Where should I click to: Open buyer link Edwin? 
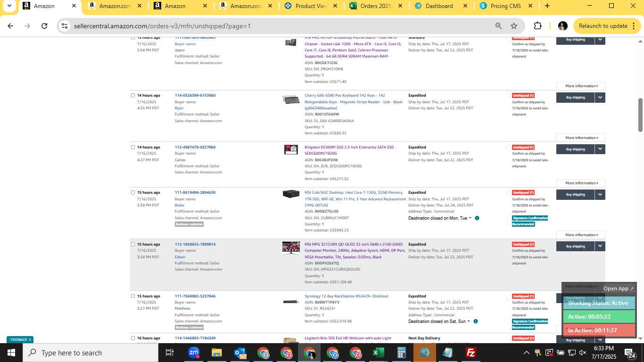[x=180, y=257]
